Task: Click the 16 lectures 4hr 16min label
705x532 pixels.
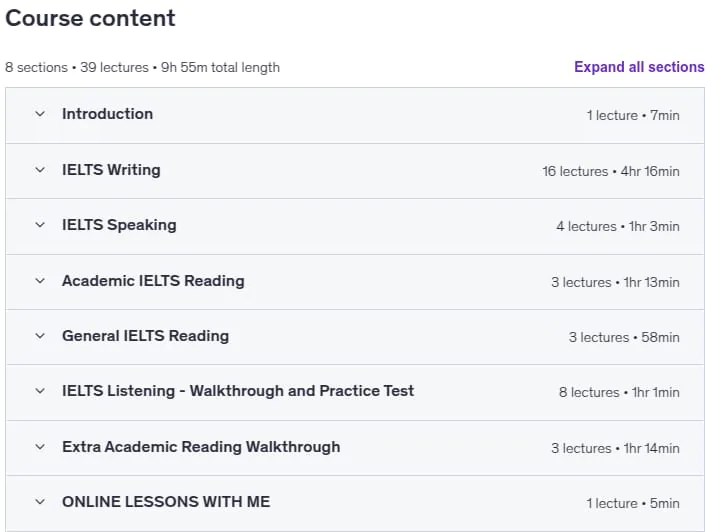Action: click(x=611, y=171)
